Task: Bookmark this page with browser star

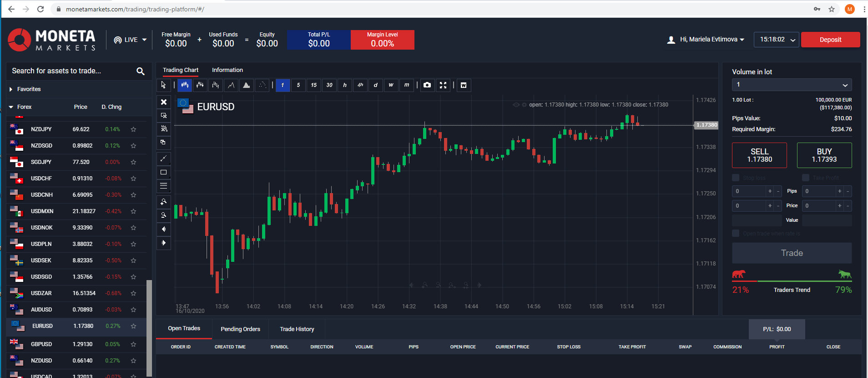Action: pyautogui.click(x=832, y=9)
